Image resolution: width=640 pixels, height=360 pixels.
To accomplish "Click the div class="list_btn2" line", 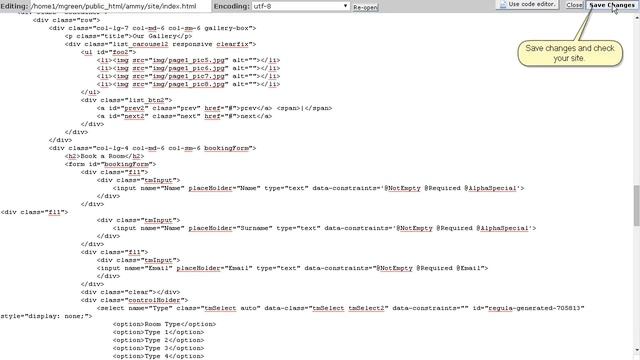I will pos(126,100).
